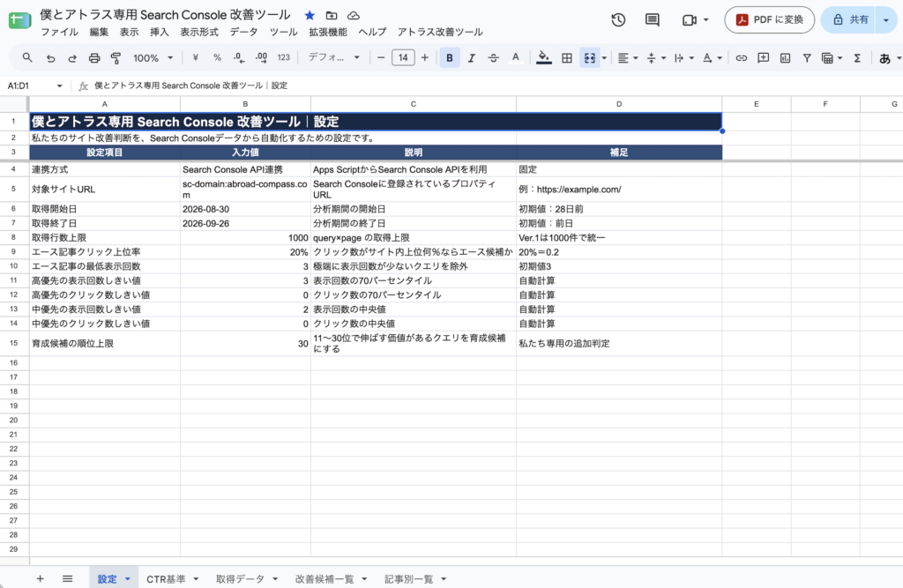Open the データ menu
The height and width of the screenshot is (588, 903).
[x=243, y=33]
